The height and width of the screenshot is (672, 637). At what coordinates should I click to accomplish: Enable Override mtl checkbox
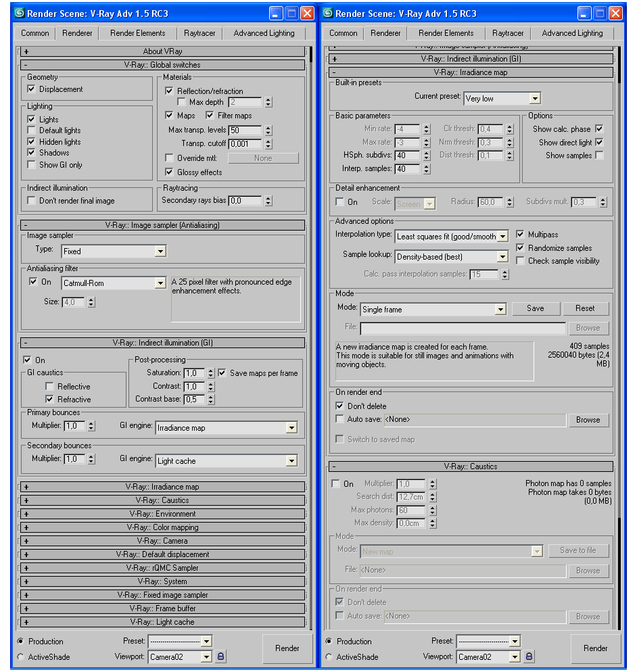point(169,158)
